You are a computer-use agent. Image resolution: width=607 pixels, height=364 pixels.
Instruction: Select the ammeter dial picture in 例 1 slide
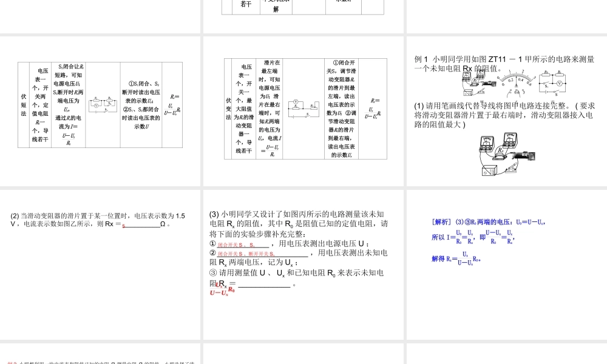pyautogui.click(x=516, y=83)
